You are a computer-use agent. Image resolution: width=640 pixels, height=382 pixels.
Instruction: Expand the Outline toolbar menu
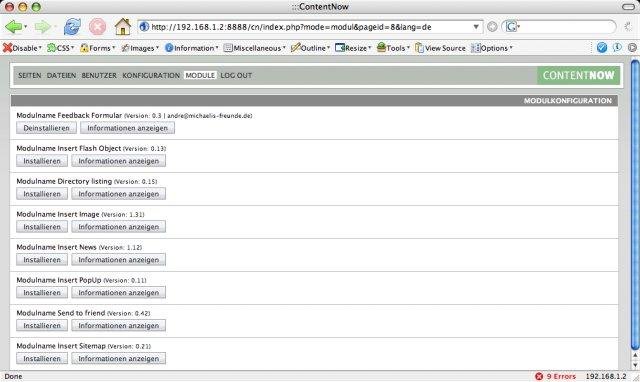point(310,48)
